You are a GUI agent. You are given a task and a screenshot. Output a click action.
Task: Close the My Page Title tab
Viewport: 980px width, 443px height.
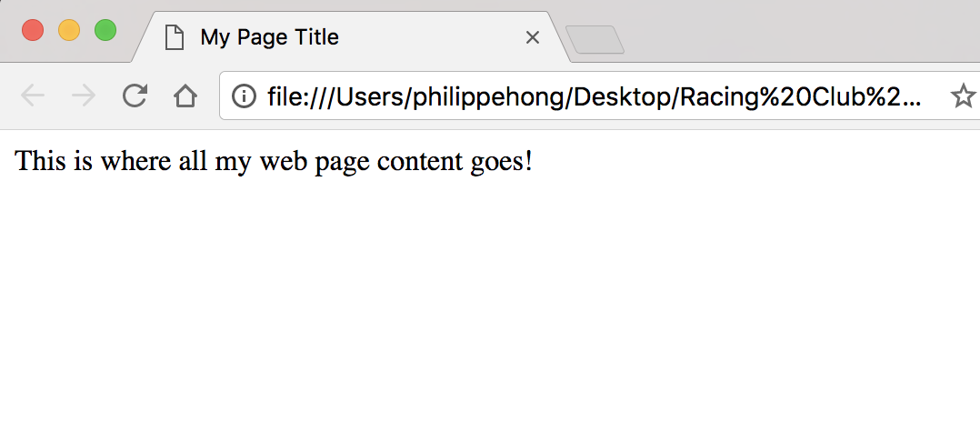tap(533, 37)
